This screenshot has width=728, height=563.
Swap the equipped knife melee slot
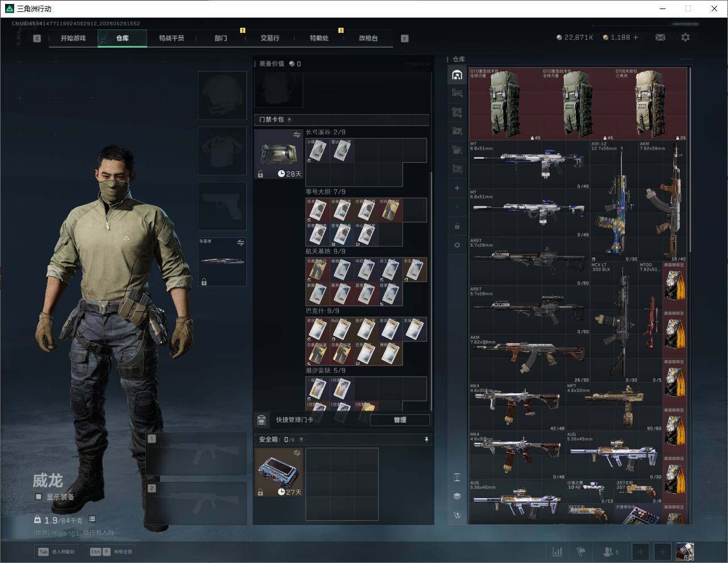pos(240,243)
